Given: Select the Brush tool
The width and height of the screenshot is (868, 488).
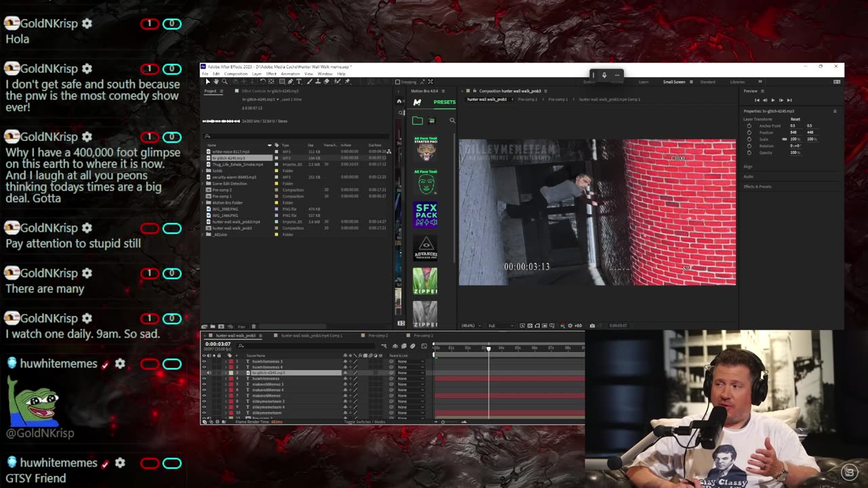Looking at the screenshot, I should pyautogui.click(x=309, y=81).
